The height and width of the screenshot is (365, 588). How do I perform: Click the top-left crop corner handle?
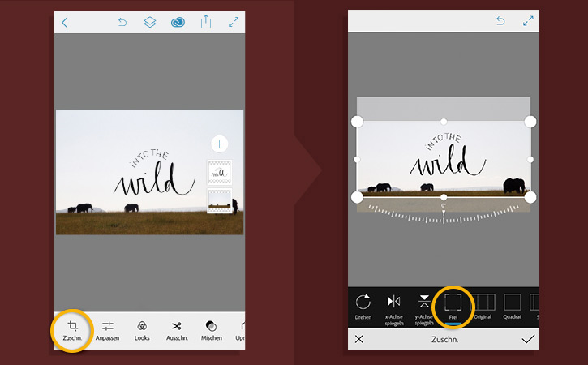[x=357, y=122]
